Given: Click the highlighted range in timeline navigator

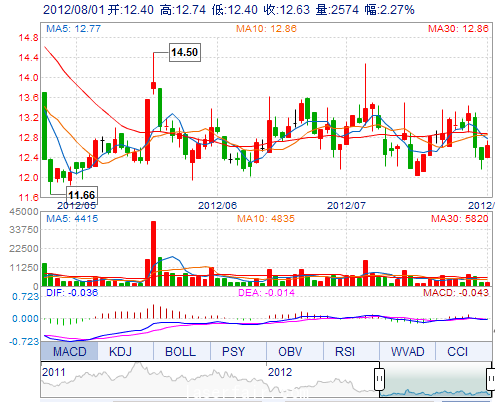Looking at the screenshot, I should 435,380.
